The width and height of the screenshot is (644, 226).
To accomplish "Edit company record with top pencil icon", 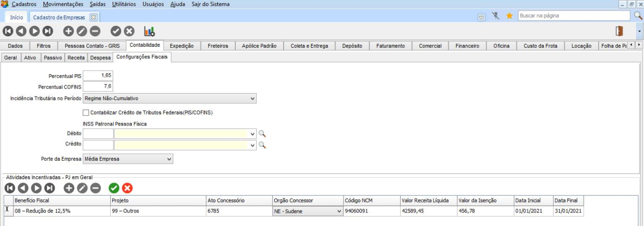I will tap(82, 31).
